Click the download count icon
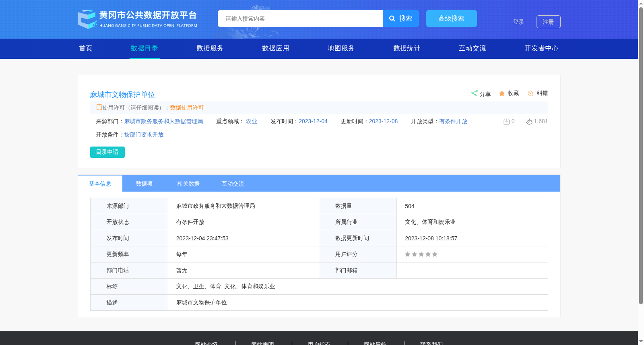Image resolution: width=644 pixels, height=345 pixels. point(507,122)
